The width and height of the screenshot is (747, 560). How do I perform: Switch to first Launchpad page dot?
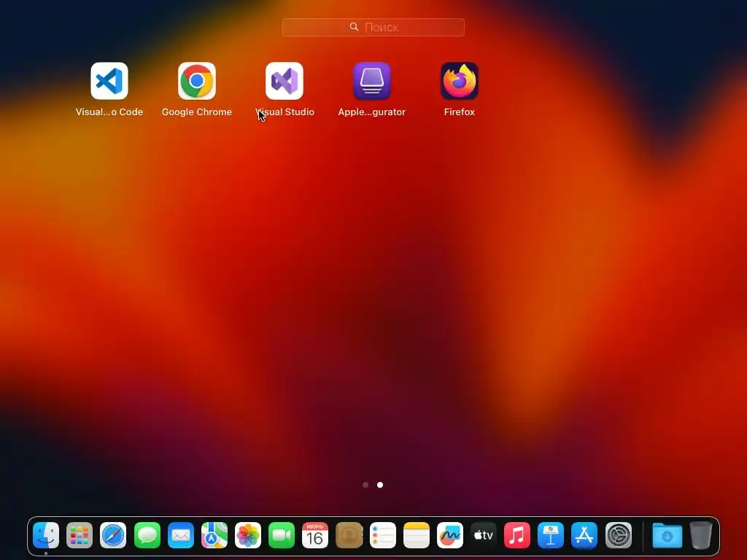coord(365,485)
